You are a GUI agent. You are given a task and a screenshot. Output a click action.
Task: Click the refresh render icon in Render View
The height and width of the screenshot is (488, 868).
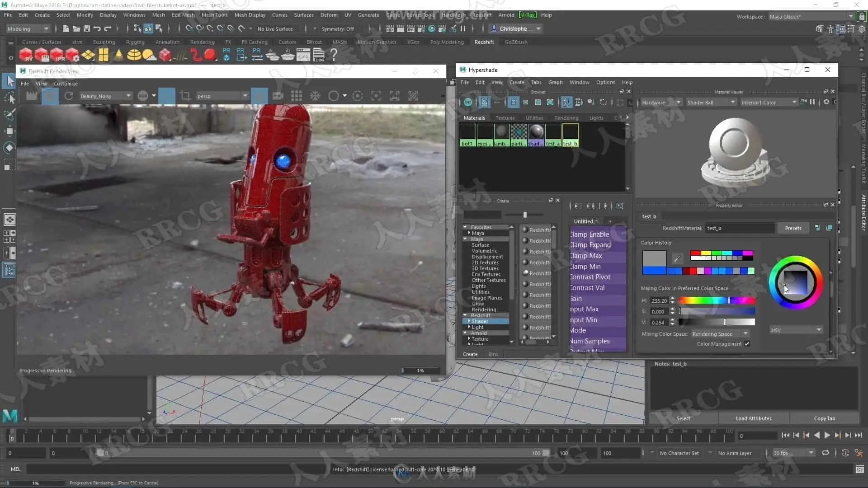69,96
